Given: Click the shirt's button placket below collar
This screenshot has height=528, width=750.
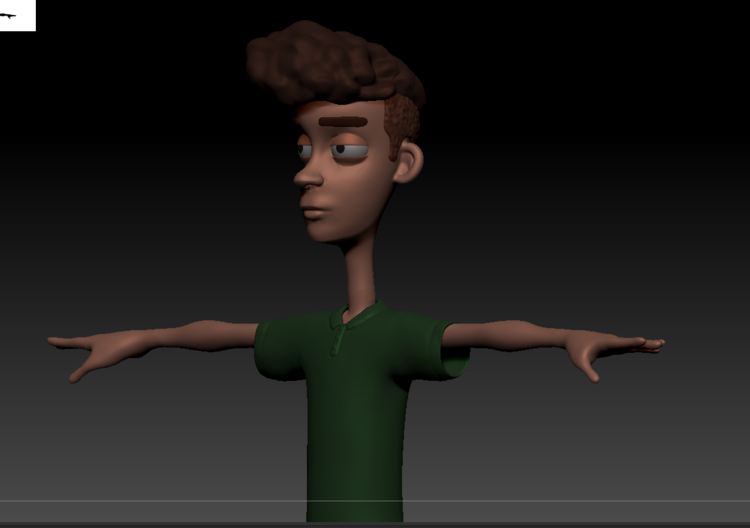Looking at the screenshot, I should point(338,340).
